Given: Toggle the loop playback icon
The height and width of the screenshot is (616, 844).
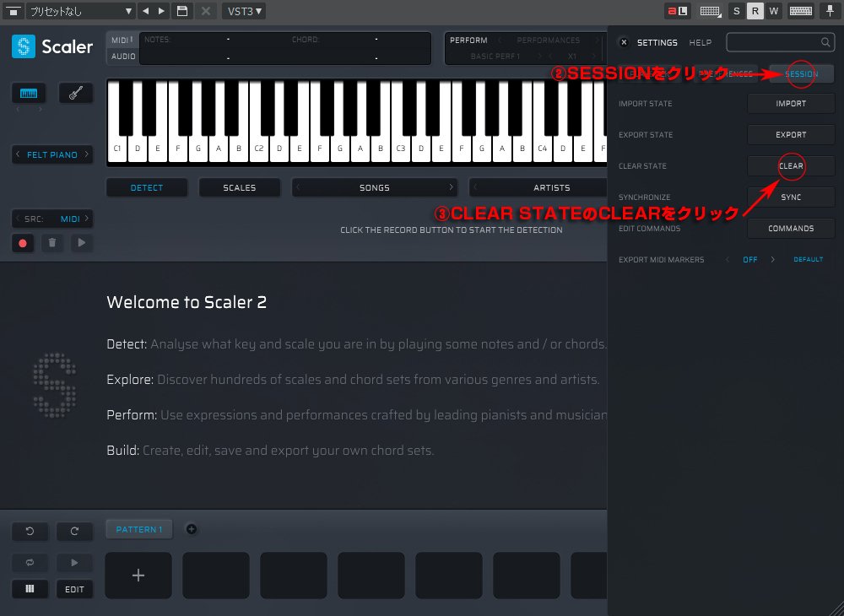Looking at the screenshot, I should click(x=30, y=562).
